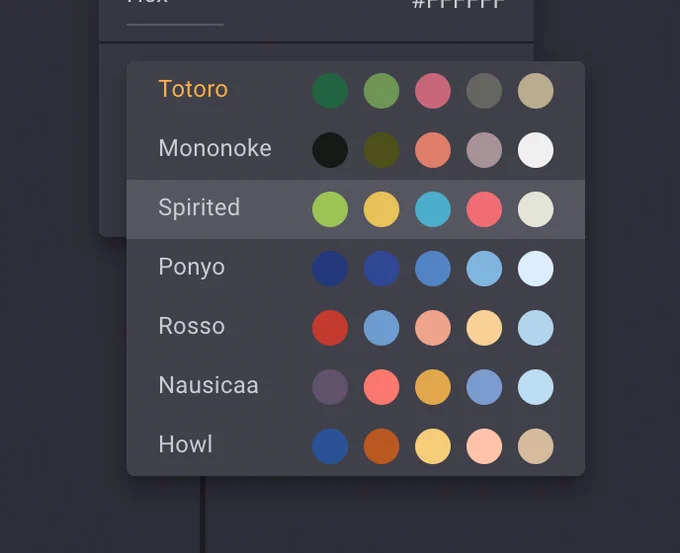680x553 pixels.
Task: Choose Spirited's lime green swatch
Action: pyautogui.click(x=330, y=209)
